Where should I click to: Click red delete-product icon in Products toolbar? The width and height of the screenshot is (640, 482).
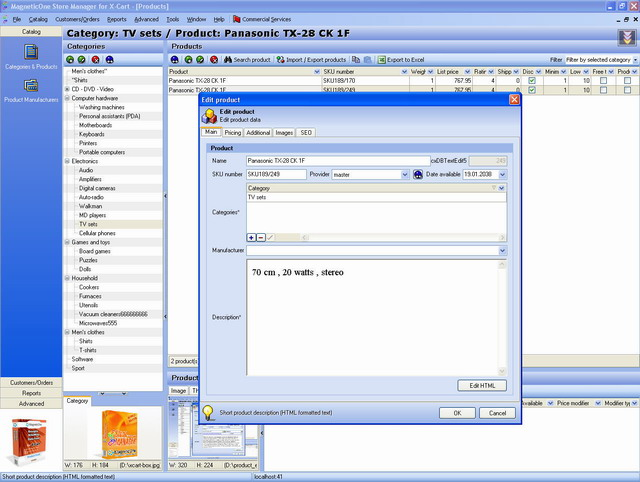pos(214,60)
